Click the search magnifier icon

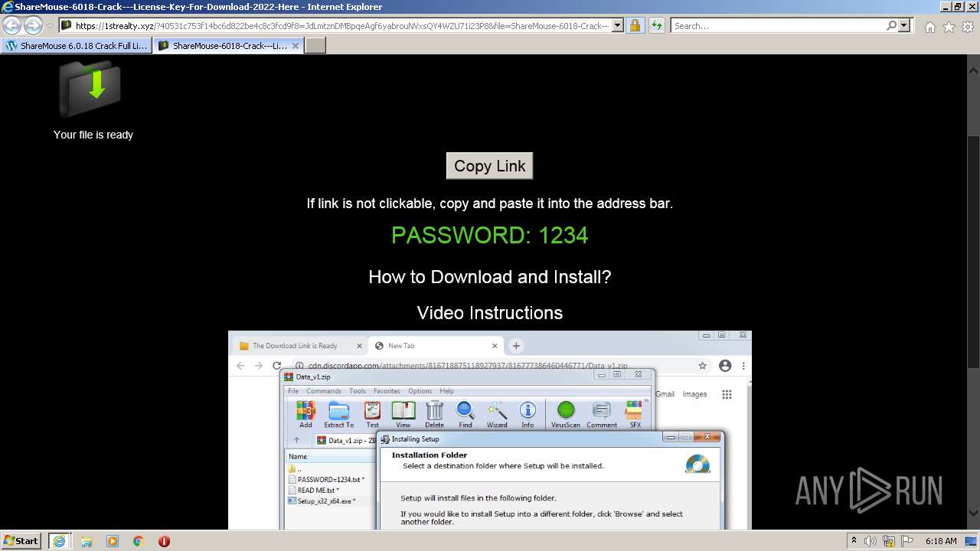coord(891,25)
